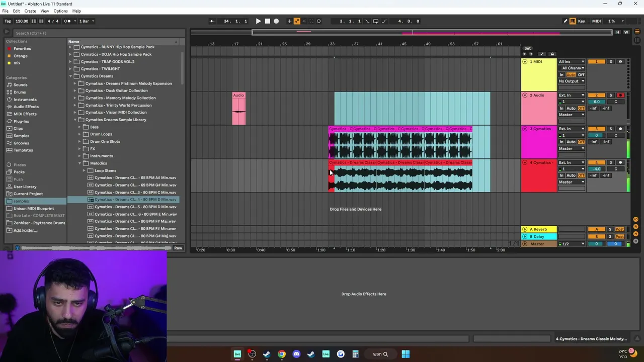Open Master output 1/2 dropdown
The width and height of the screenshot is (644, 362).
point(572,244)
